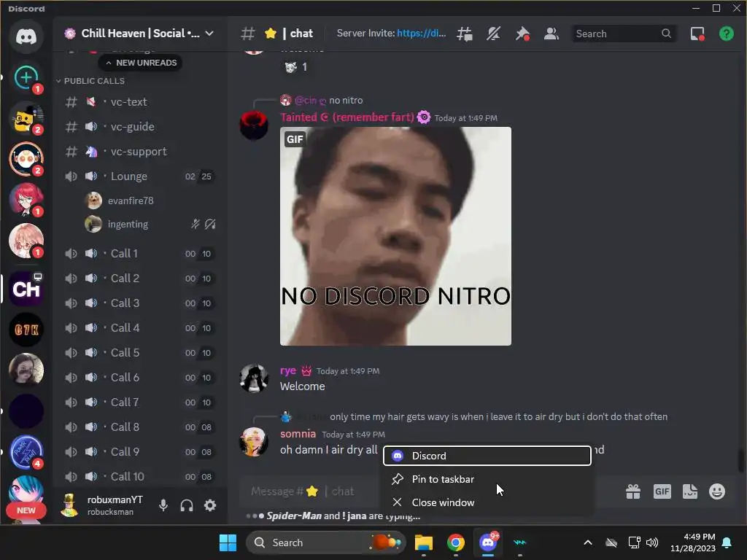Open the vc-support channel
The width and height of the screenshot is (747, 560).
click(x=139, y=152)
